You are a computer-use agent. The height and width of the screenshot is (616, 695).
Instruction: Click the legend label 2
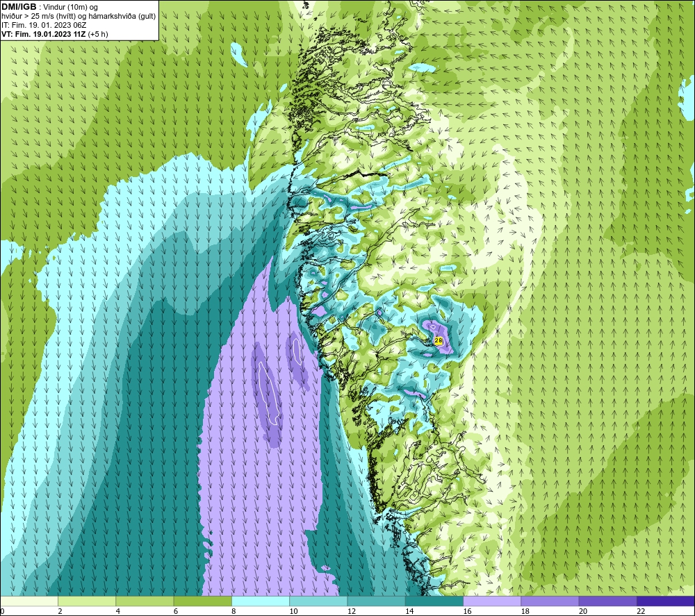point(60,611)
